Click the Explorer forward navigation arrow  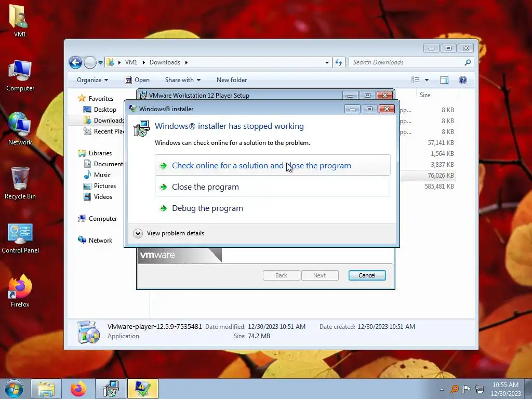[90, 62]
